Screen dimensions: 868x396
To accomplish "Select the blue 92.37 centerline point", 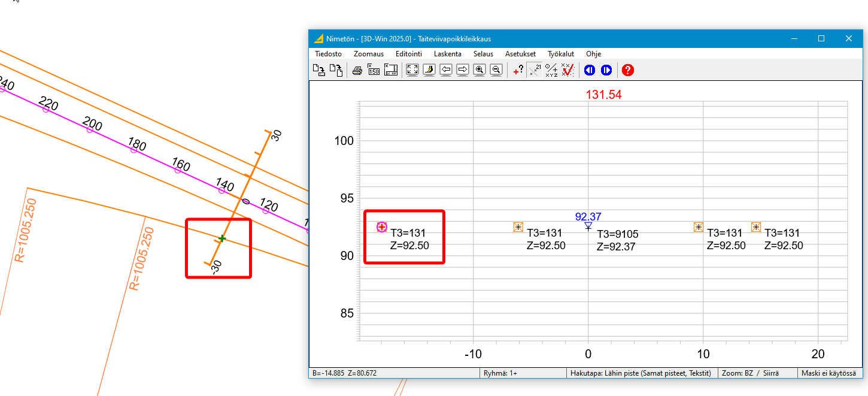I will pos(588,226).
